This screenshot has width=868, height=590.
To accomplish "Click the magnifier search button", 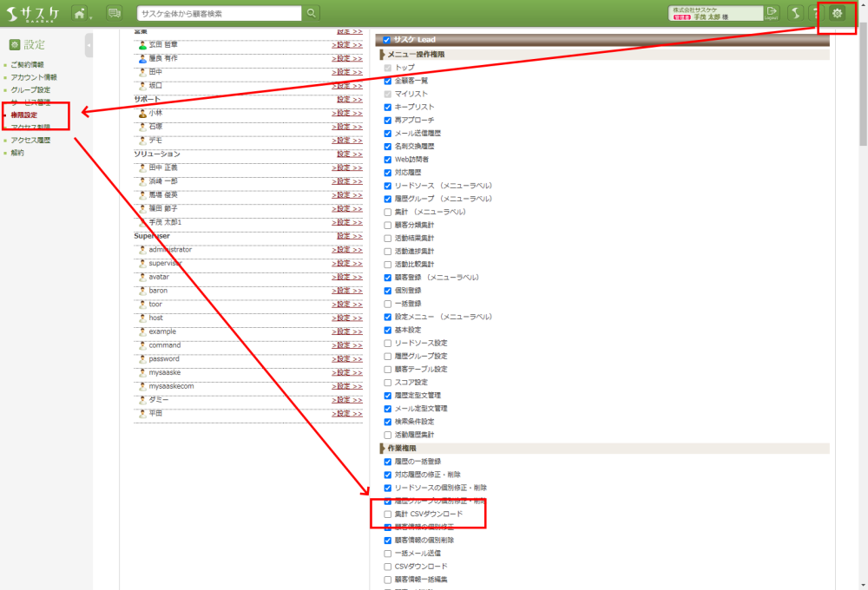I will click(312, 13).
